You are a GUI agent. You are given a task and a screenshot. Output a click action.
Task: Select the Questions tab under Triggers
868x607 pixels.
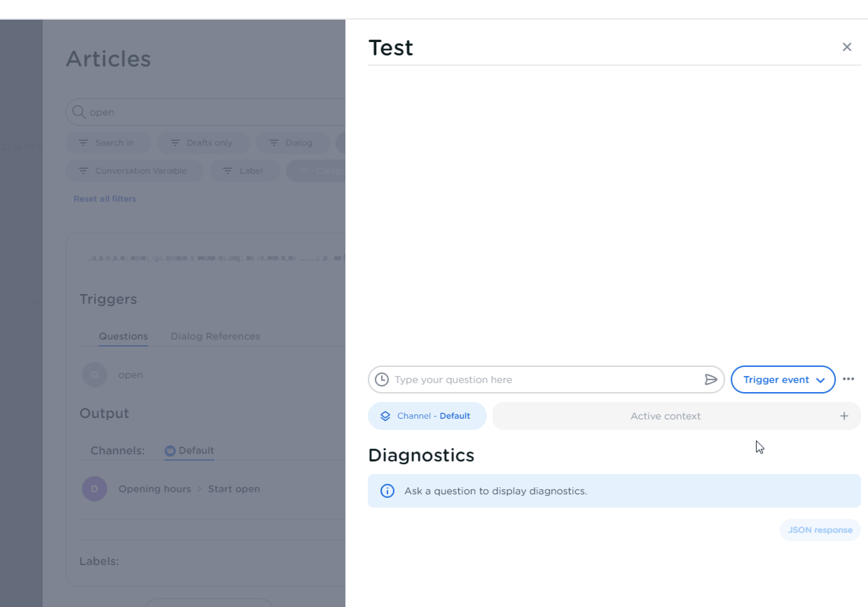(x=123, y=336)
